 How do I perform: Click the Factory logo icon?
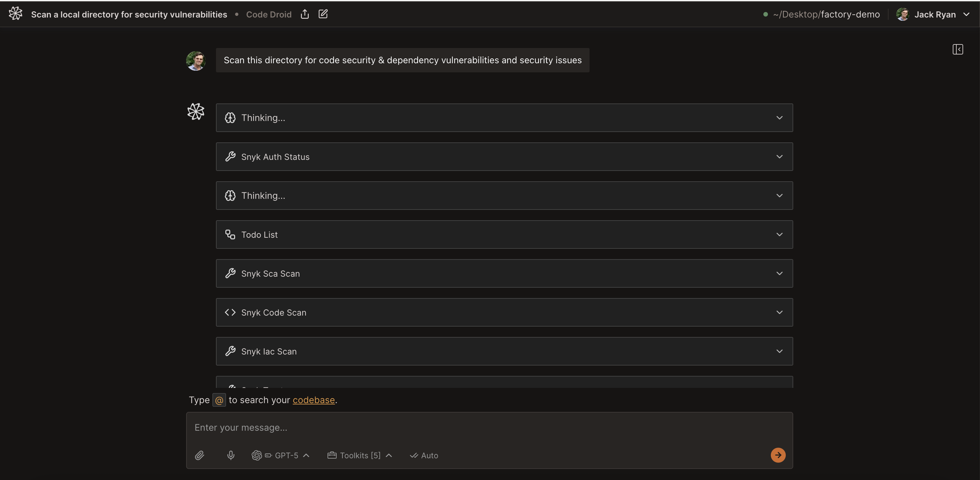point(16,14)
